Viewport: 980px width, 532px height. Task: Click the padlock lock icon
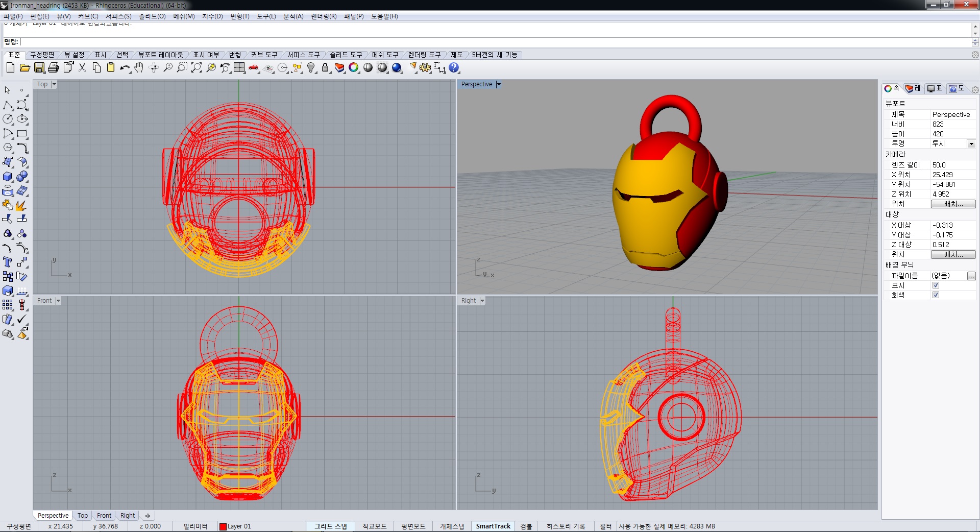coord(325,68)
